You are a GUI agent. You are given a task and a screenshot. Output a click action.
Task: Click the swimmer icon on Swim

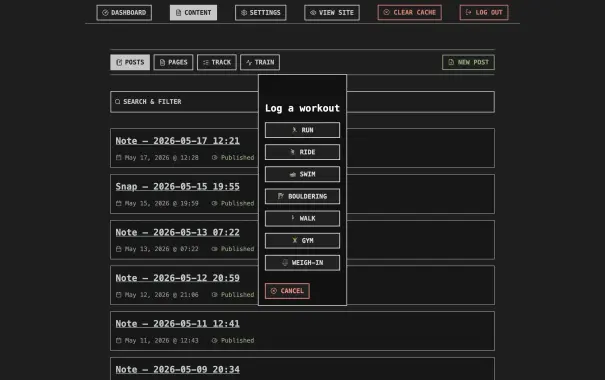[x=293, y=174]
